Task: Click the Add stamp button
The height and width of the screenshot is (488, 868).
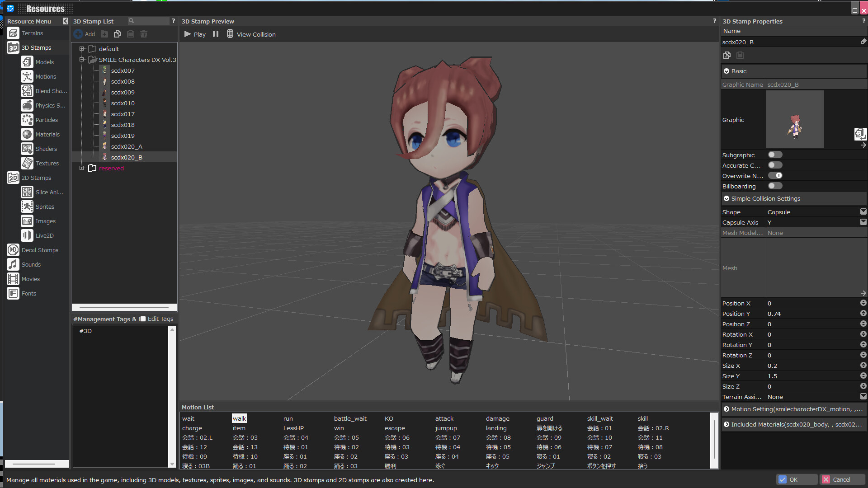Action: click(x=85, y=34)
